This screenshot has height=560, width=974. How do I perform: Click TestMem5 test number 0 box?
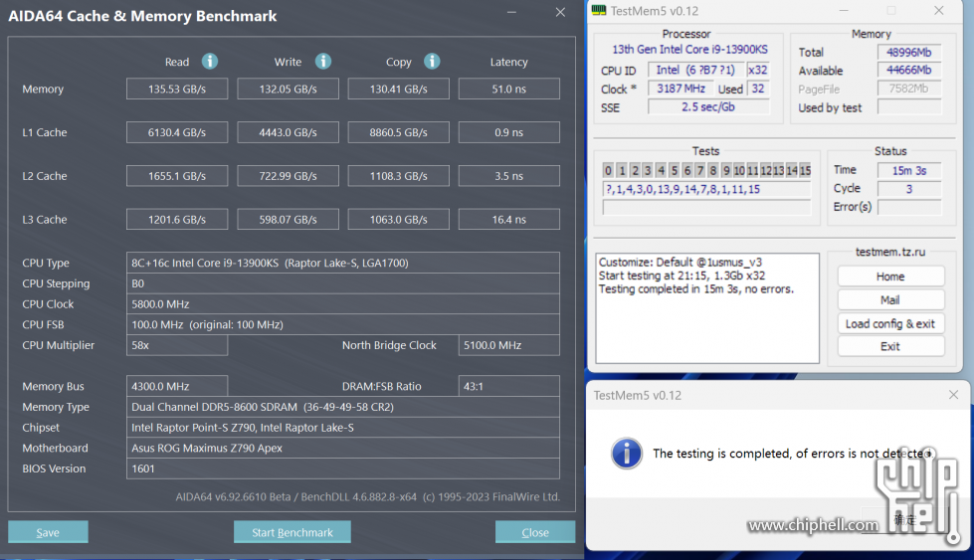(x=608, y=170)
